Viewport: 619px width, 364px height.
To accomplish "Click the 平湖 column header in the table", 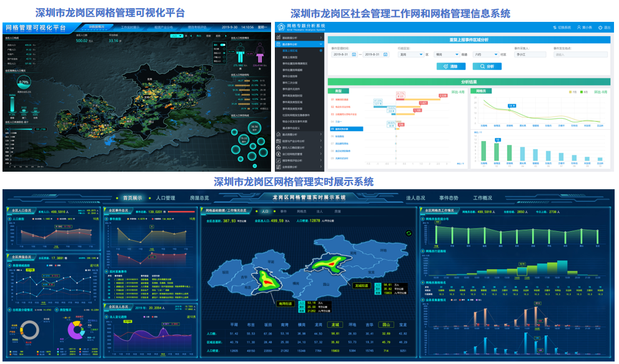I will [x=234, y=325].
